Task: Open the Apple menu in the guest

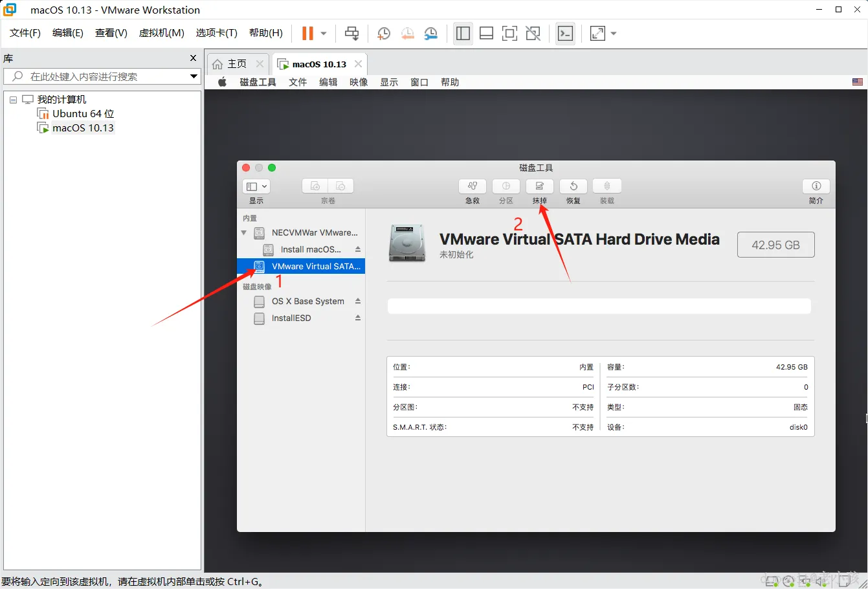Action: [222, 82]
